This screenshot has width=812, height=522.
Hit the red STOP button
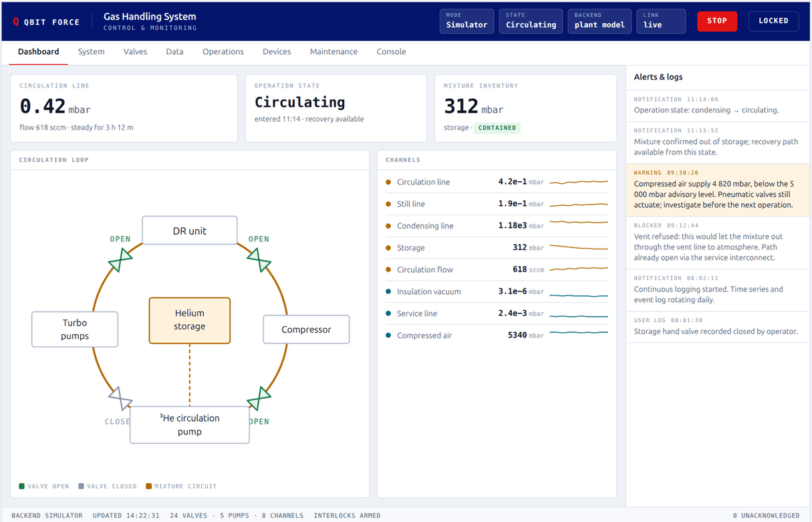717,21
